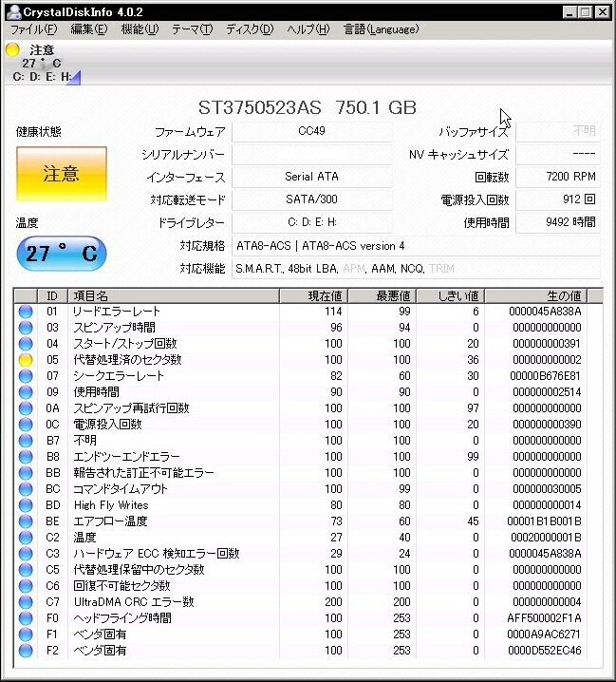Click blue status icon for ID F0

tap(26, 618)
